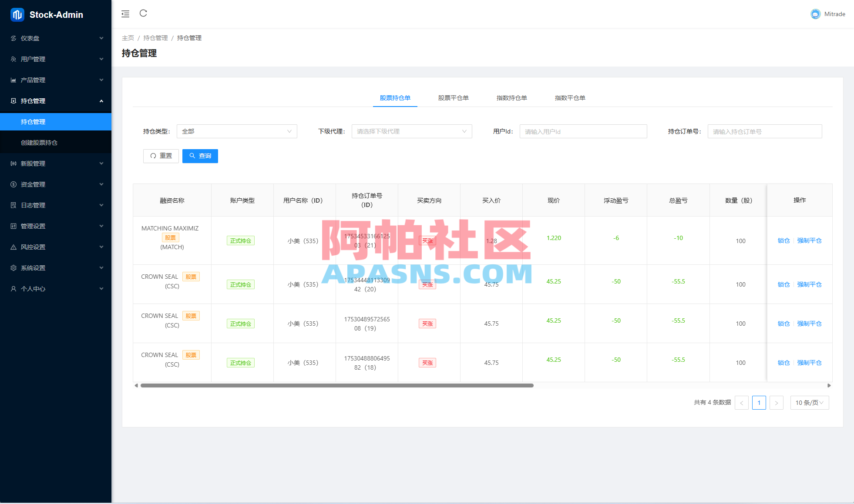The width and height of the screenshot is (854, 504).
Task: Open the 10 条/页 page size dropdown
Action: click(809, 403)
